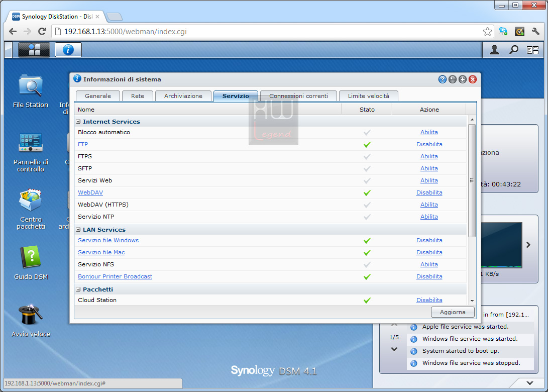The image size is (548, 392).
Task: Maximize the Informazioni di sistema window
Action: coord(463,79)
